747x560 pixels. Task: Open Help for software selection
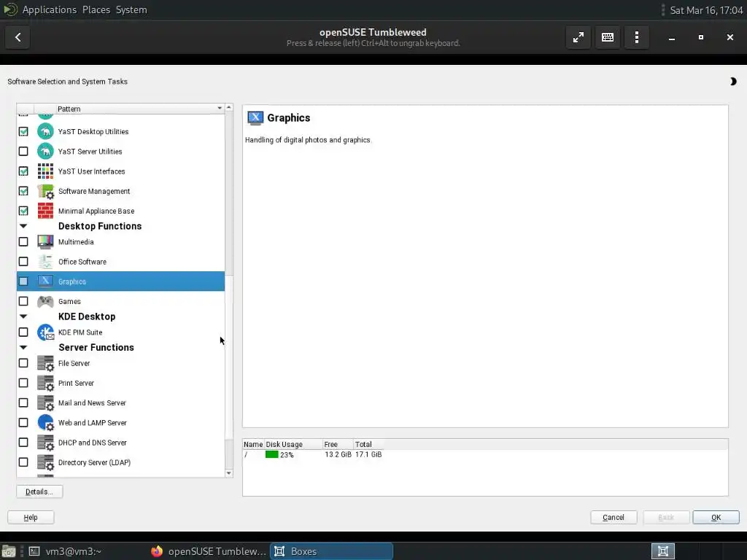coord(31,517)
